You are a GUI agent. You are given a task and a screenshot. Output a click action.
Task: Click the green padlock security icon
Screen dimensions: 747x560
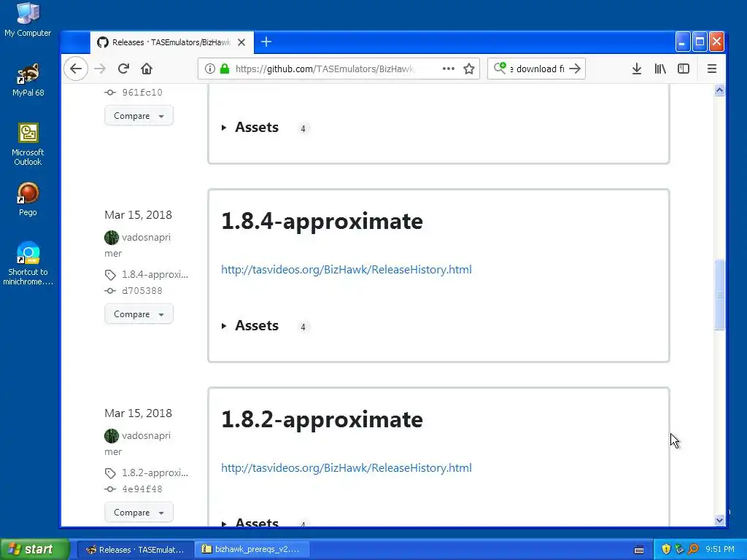coord(225,69)
